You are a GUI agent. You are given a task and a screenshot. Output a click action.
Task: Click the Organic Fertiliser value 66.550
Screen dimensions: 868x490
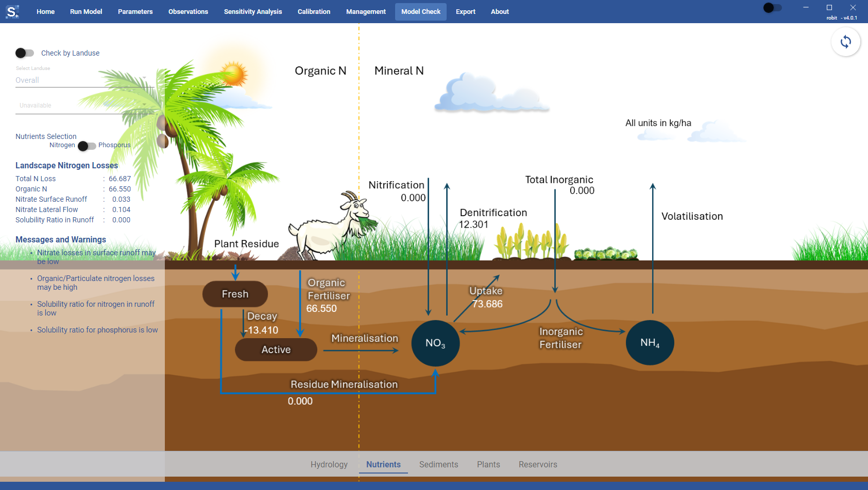[x=321, y=308]
